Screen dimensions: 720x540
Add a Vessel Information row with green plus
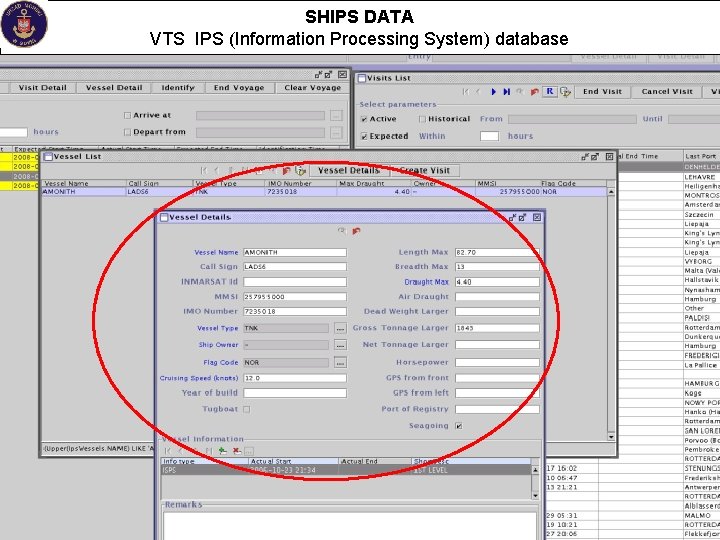(x=223, y=451)
